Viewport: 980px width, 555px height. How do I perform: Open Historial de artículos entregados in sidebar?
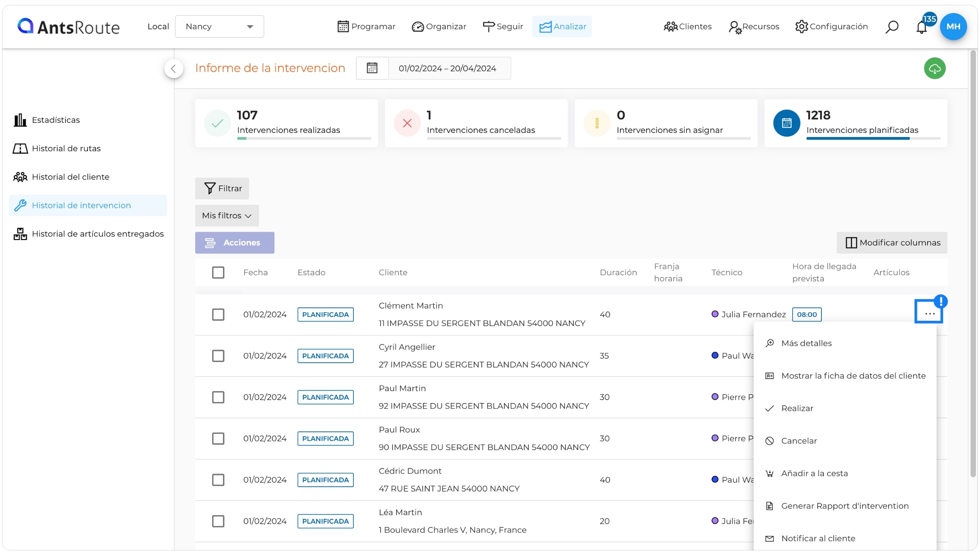click(88, 234)
